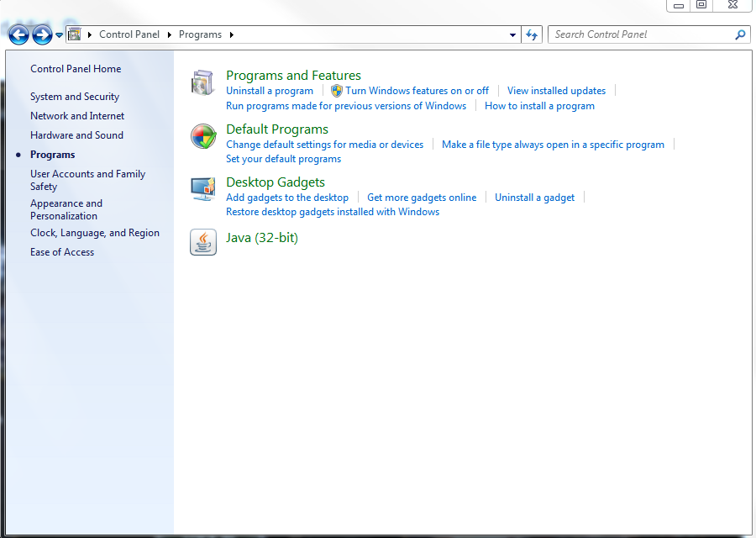Image resolution: width=756 pixels, height=538 pixels.
Task: Click the Forward navigation arrow
Action: pos(42,34)
